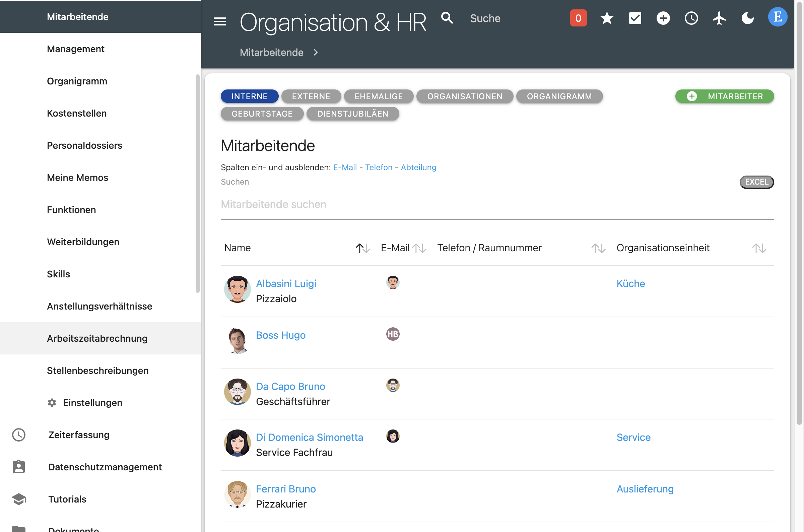
Task: Open Boss Hugo employee link
Action: [x=280, y=335]
